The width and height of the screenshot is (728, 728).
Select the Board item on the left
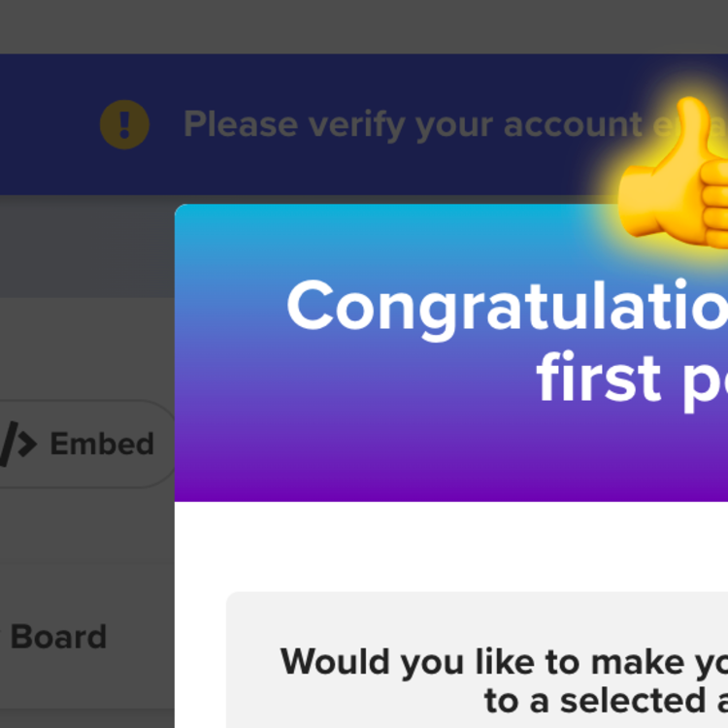[x=58, y=637]
